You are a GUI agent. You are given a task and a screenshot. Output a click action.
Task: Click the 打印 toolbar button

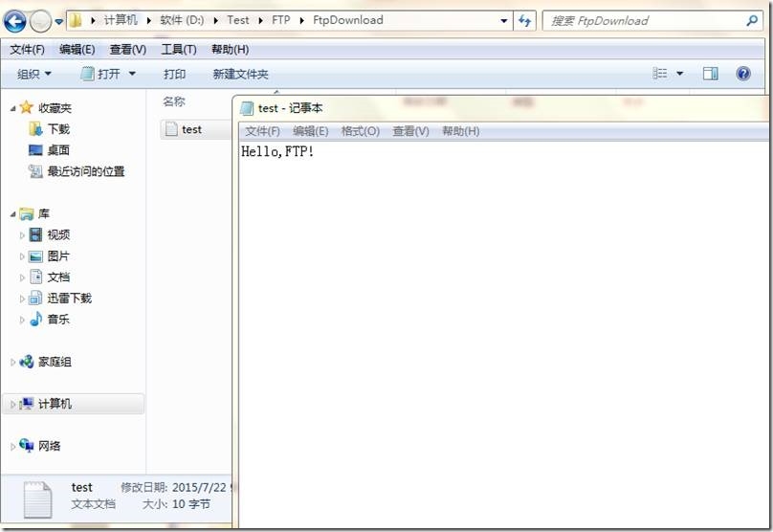(174, 74)
